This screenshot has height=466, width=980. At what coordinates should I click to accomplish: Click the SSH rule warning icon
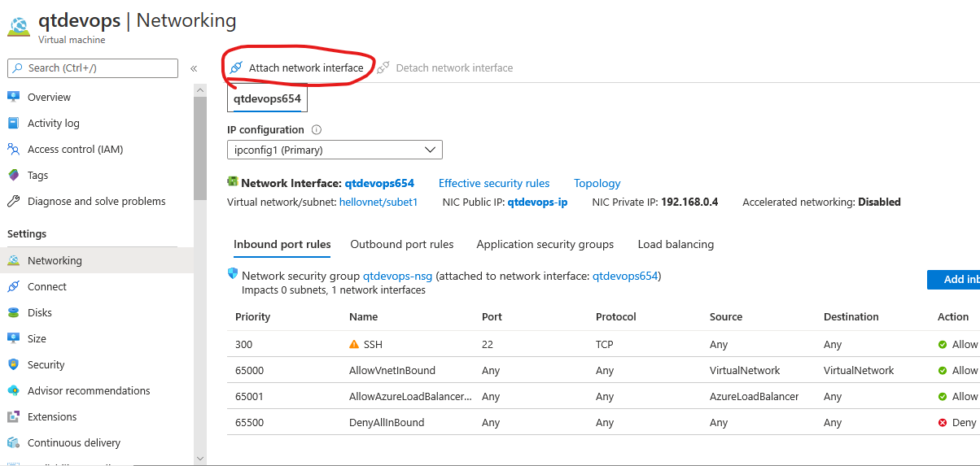pos(354,344)
